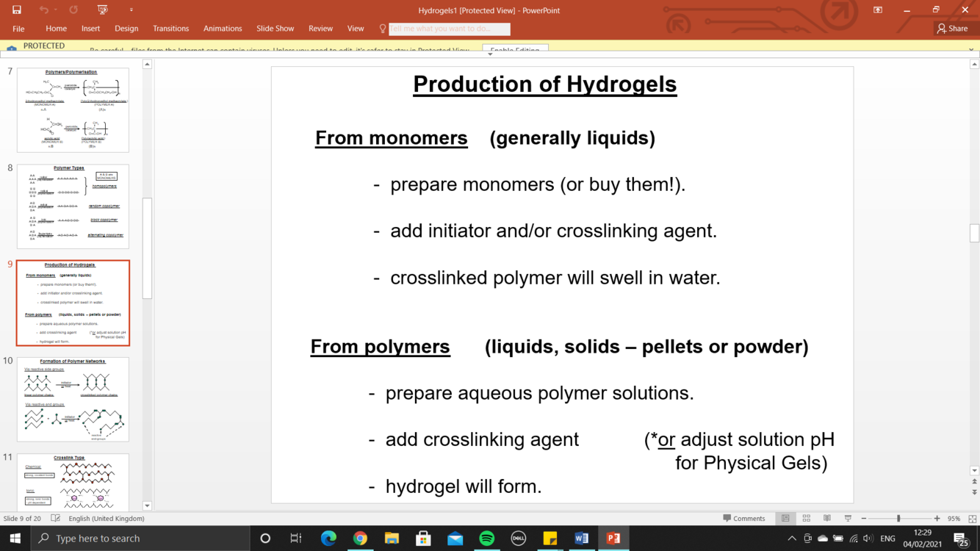
Task: Click the Tell Me lightbulb icon
Action: (x=382, y=29)
